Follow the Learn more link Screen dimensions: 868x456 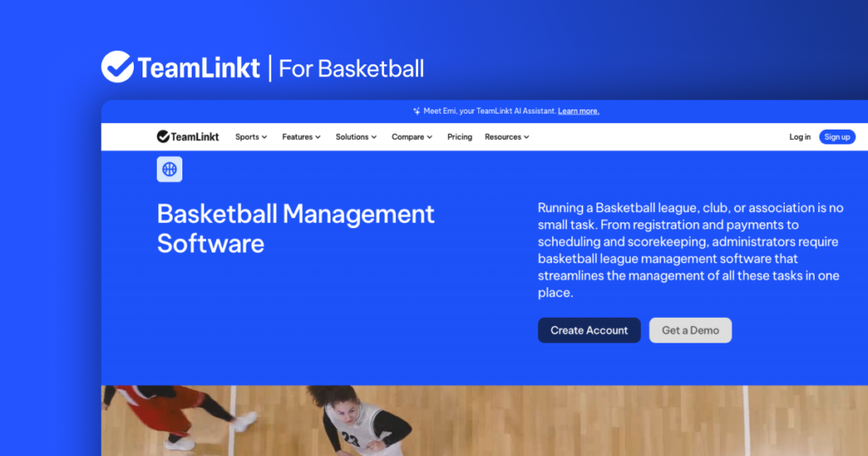click(578, 111)
